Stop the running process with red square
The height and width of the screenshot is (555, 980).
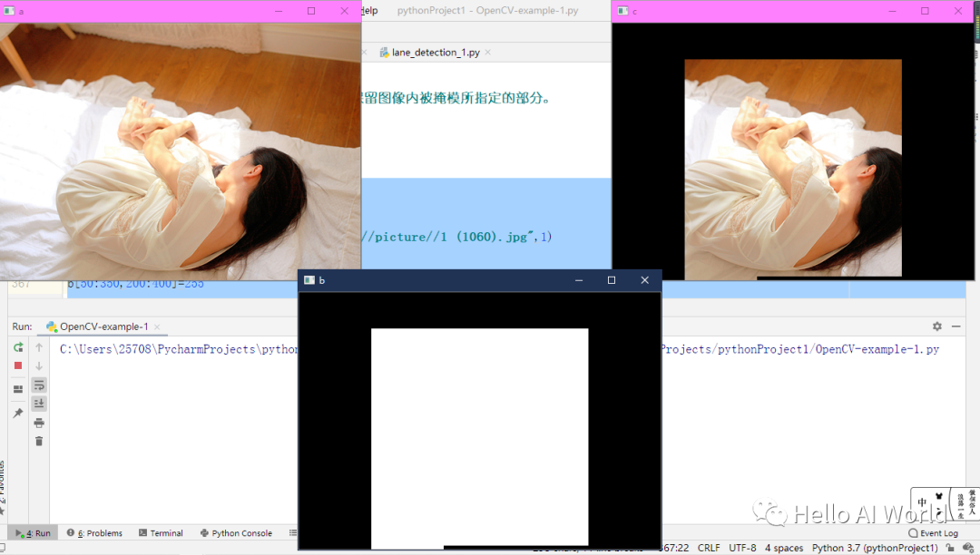(18, 365)
